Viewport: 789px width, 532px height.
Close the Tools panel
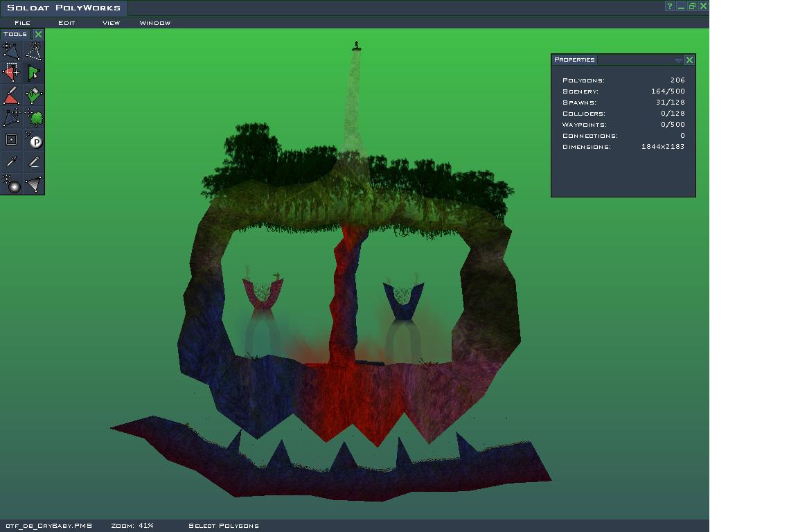click(x=38, y=34)
